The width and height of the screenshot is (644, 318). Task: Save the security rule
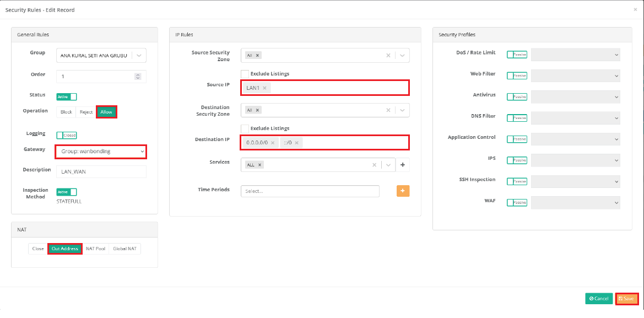pos(626,299)
